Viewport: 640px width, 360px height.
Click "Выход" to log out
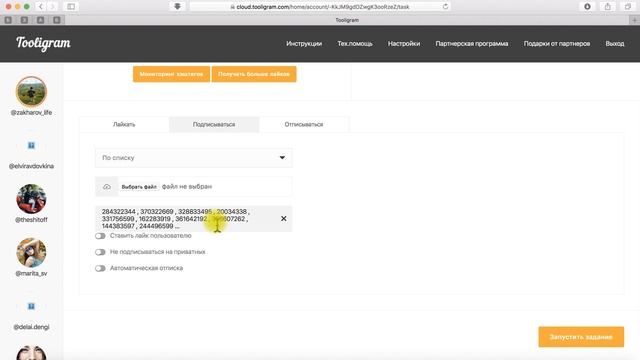click(x=615, y=44)
